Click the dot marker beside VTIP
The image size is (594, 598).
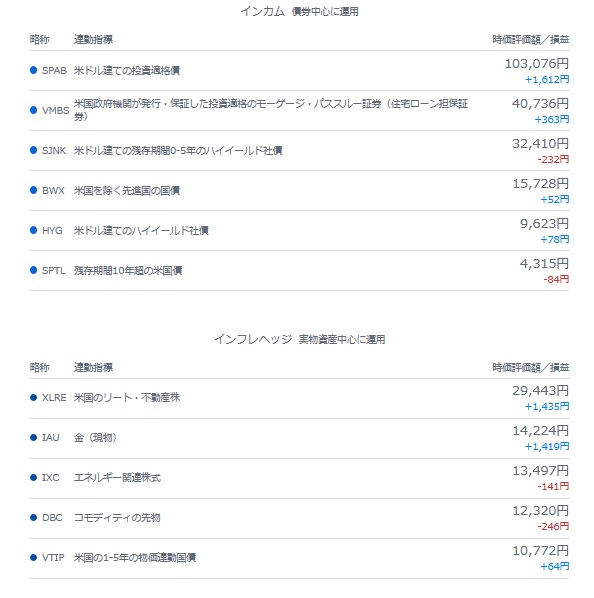tap(34, 558)
